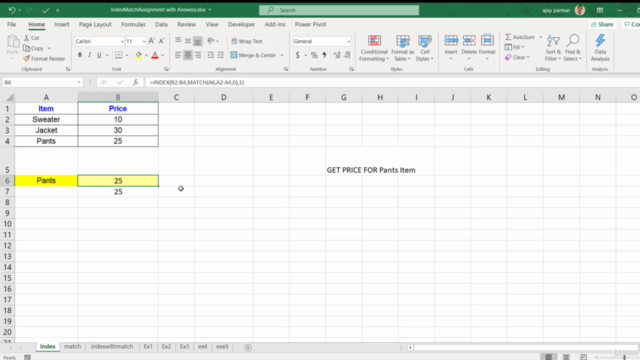Open the indexwithmatch sheet tab

tap(112, 347)
